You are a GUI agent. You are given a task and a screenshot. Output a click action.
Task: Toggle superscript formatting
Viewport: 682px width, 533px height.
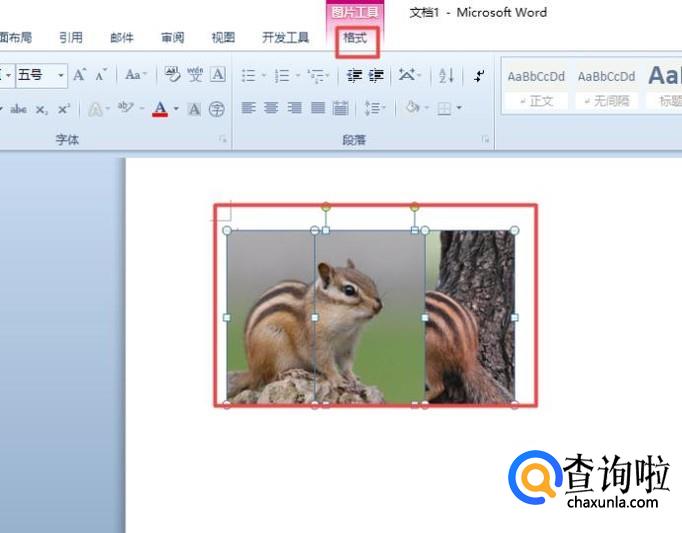pyautogui.click(x=64, y=109)
